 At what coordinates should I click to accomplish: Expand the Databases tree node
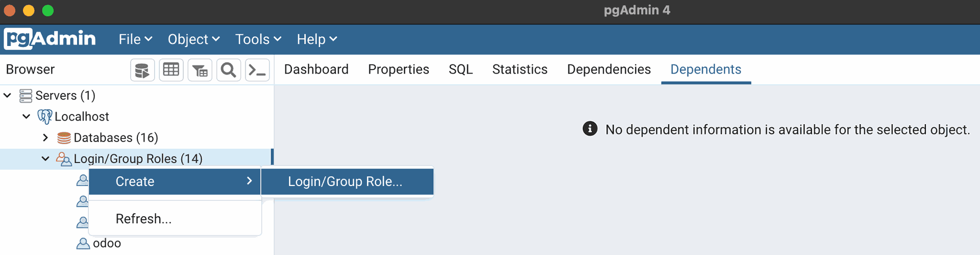click(x=45, y=138)
